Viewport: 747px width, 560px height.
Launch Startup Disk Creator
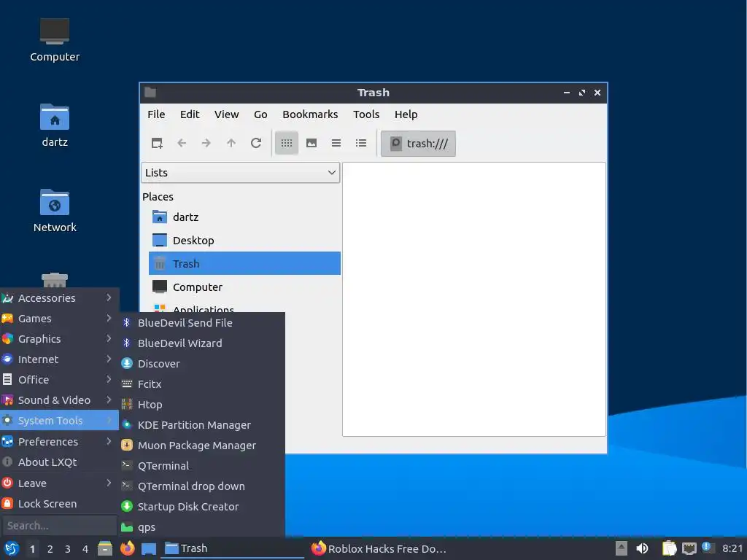[x=202, y=507]
